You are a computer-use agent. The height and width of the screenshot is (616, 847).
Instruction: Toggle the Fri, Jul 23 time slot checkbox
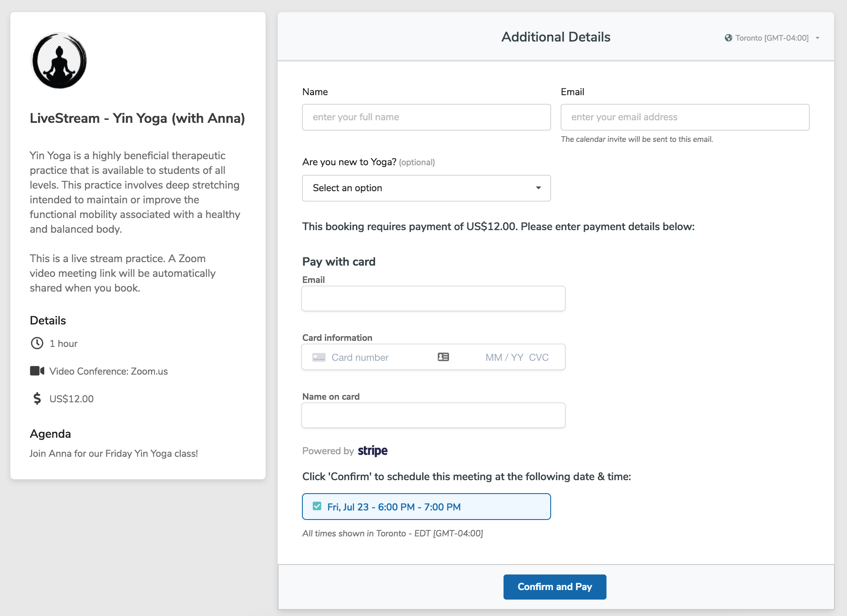(317, 506)
